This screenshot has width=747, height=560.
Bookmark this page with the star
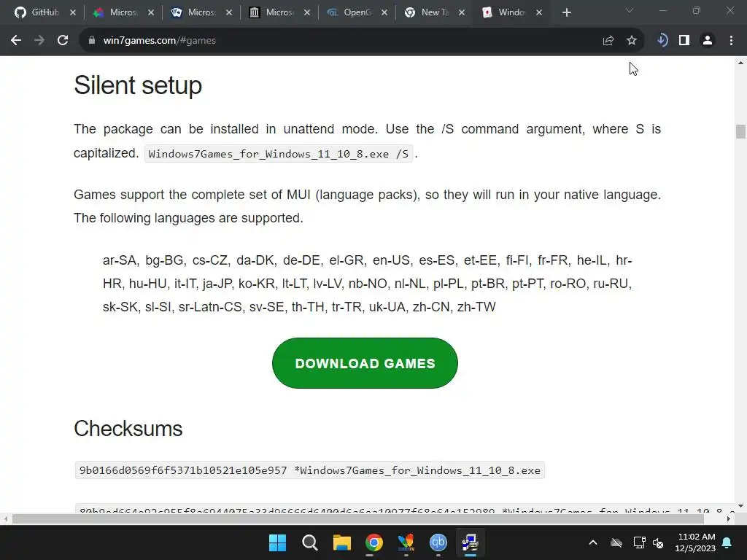631,41
